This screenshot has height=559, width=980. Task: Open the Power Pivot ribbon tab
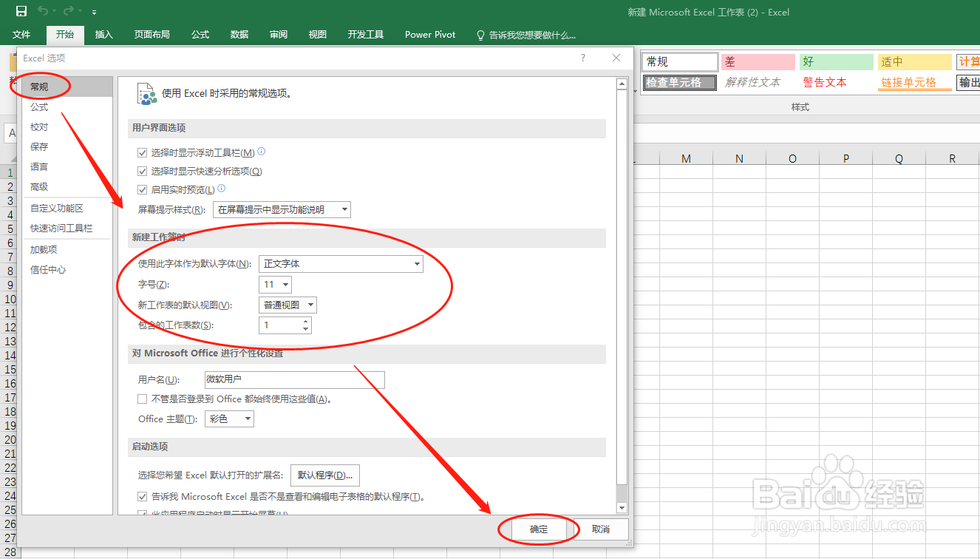[430, 35]
